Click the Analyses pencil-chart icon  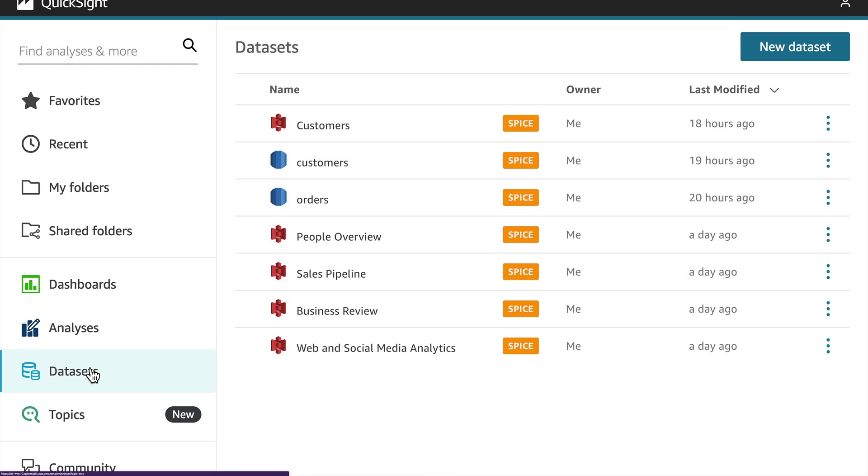31,328
